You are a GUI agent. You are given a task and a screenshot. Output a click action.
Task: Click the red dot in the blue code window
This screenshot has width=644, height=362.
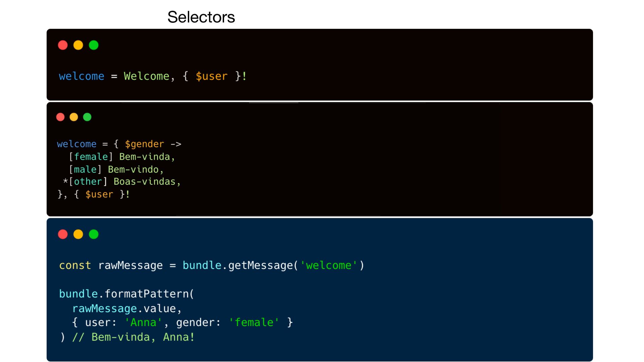click(x=63, y=234)
